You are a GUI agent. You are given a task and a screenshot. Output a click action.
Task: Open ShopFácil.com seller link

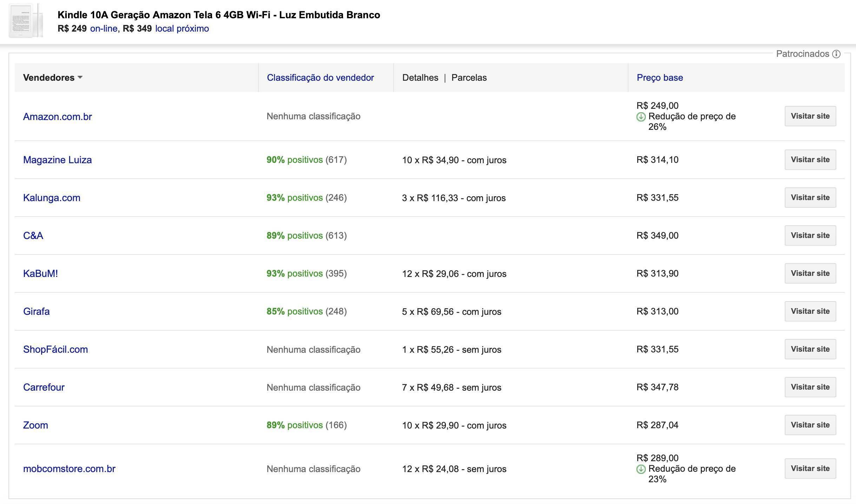(55, 349)
